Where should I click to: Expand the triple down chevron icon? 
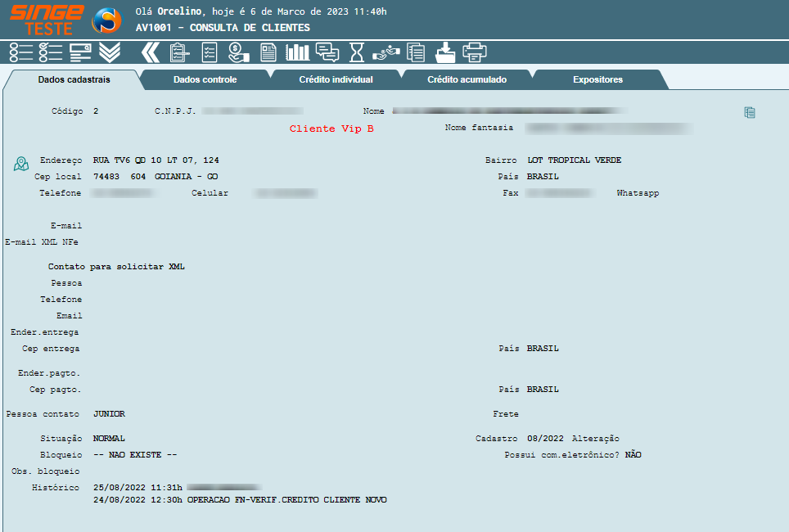[110, 52]
